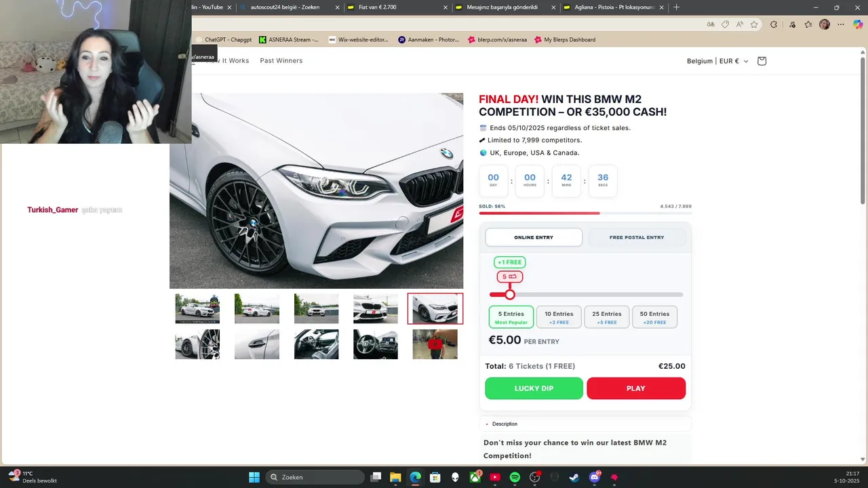Close the autoscout24 België tab
The width and height of the screenshot is (868, 488).
[x=338, y=7]
